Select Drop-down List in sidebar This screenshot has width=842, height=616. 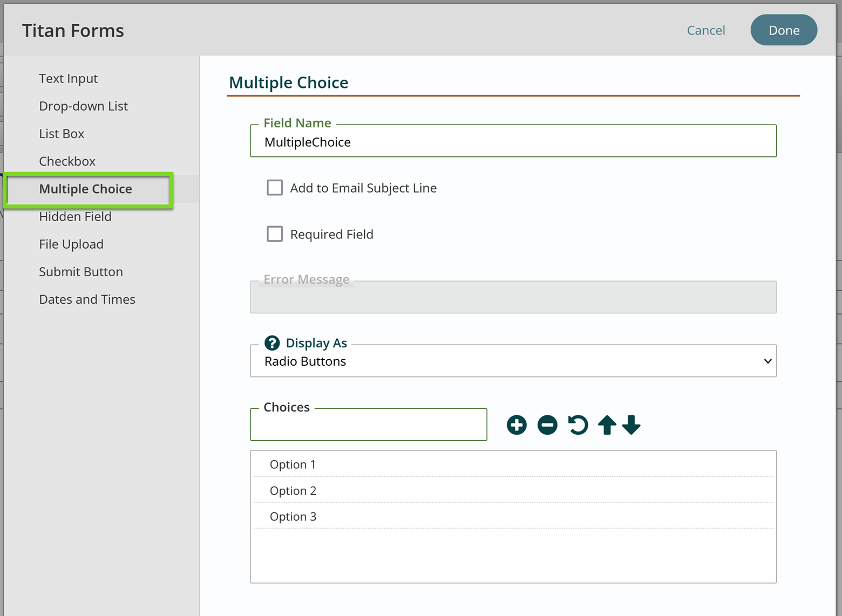tap(83, 106)
